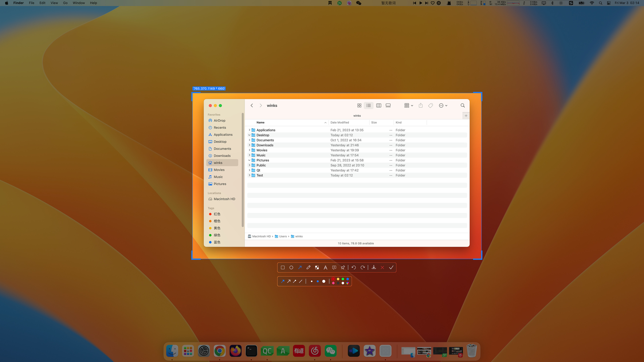Expand the Applications folder row

coord(249,130)
